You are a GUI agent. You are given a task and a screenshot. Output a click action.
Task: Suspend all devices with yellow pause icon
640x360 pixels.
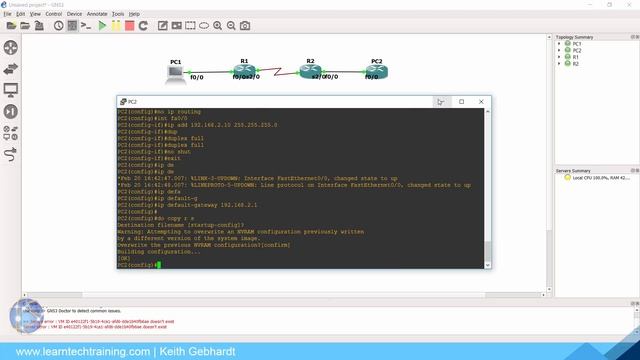tap(116, 26)
